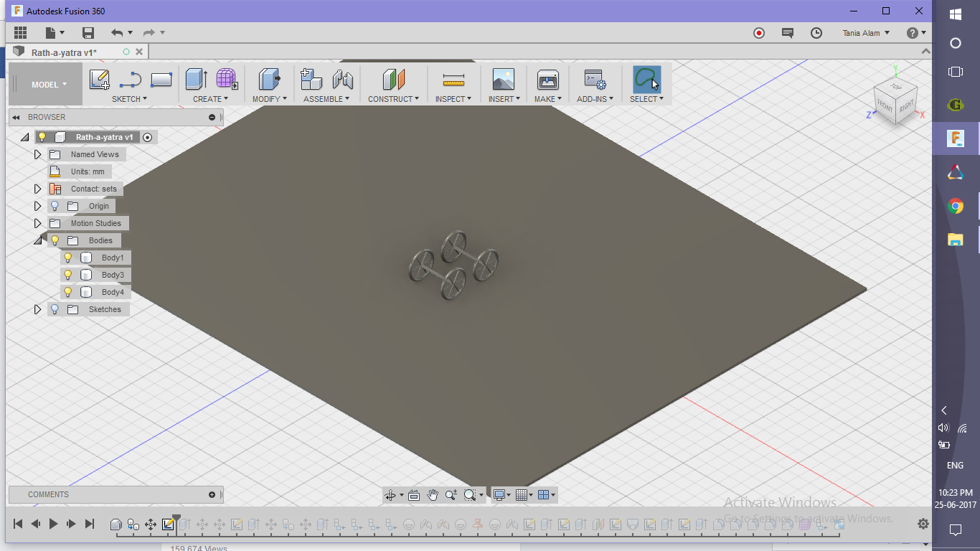The image size is (980, 551).
Task: Open the Viewports layout dropdown
Action: coord(547,495)
